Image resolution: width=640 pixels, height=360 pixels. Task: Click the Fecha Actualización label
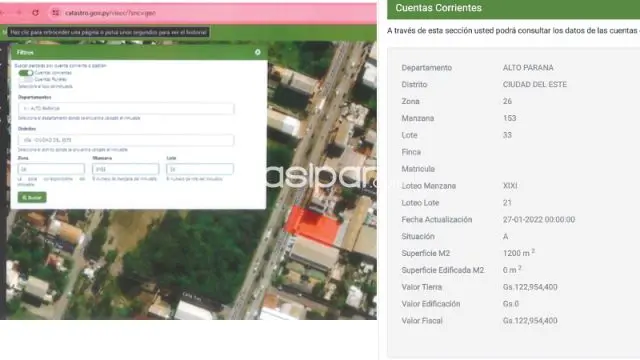(x=437, y=220)
